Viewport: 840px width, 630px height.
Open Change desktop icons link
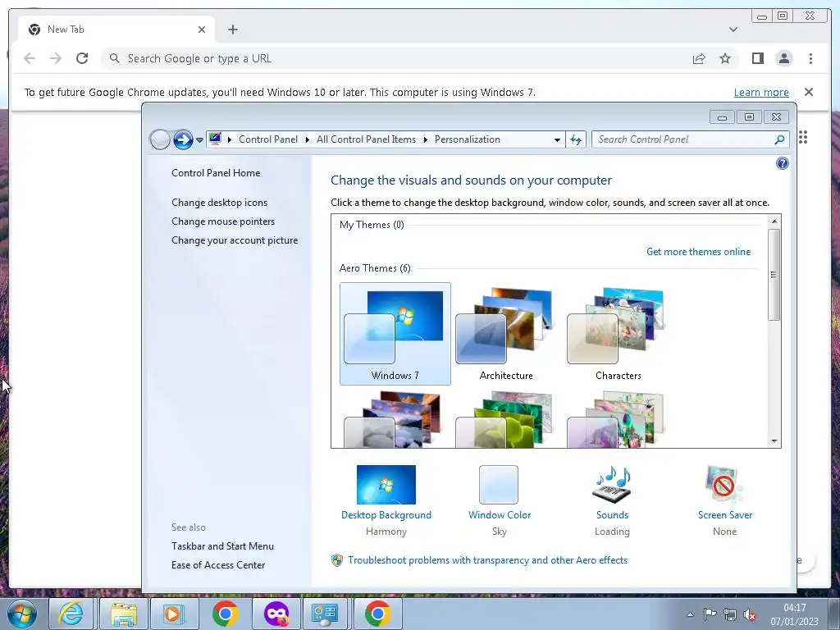[219, 203]
